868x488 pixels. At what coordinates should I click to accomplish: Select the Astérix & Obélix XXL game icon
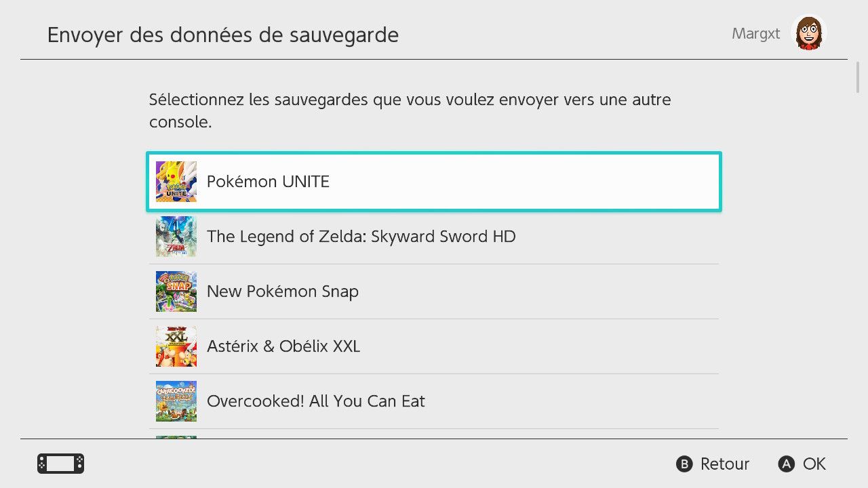[176, 346]
